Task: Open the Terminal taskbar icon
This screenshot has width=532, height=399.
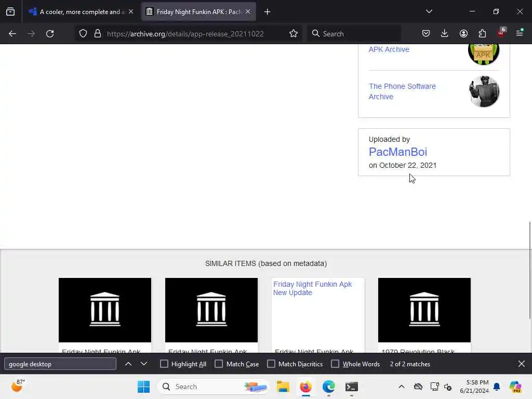Action: point(352,387)
